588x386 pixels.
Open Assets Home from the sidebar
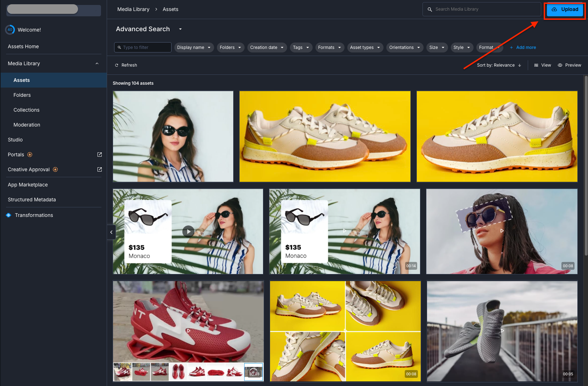(x=23, y=46)
